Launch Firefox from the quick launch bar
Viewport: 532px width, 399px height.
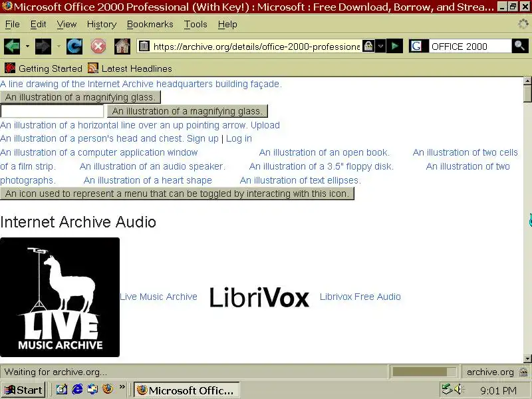tap(108, 389)
